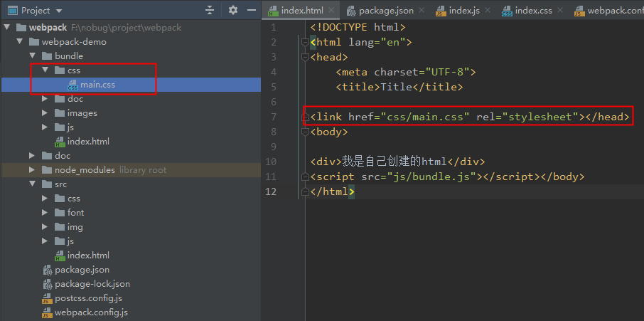Select the font folder row
644x321 pixels.
(131, 213)
